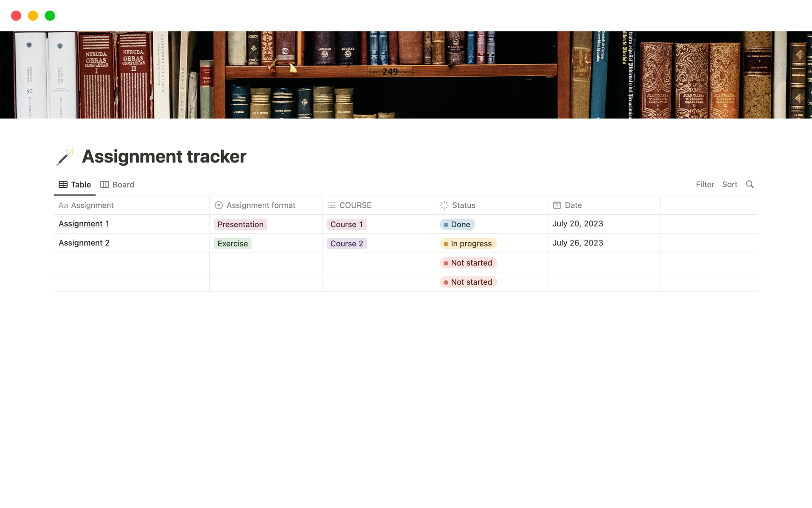Expand the Status column filter
Viewport: 812px width, 508px height.
[464, 205]
